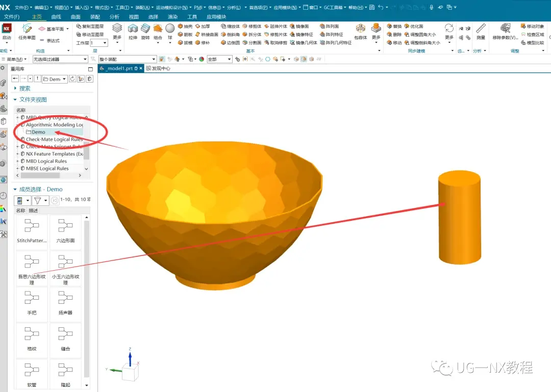The image size is (551, 392).
Task: Click the undo arrow icon
Action: (x=381, y=7)
